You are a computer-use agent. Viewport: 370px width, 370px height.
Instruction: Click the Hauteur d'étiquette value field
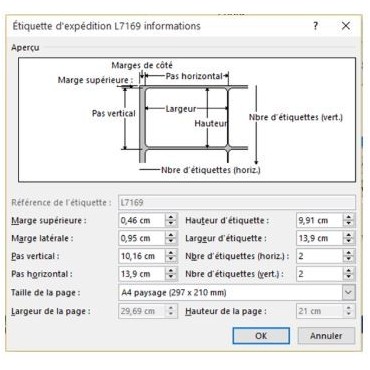[320, 220]
